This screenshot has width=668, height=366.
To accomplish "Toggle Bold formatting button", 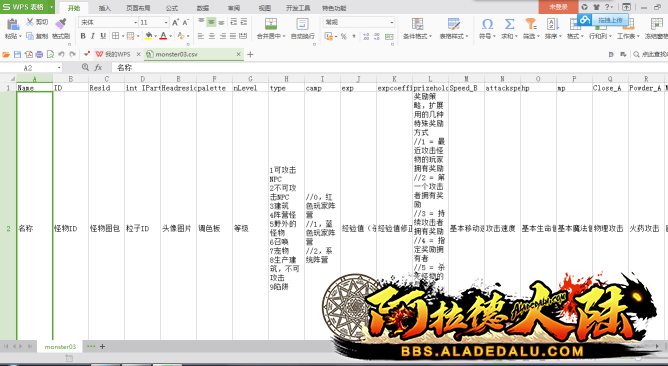I will pyautogui.click(x=83, y=36).
